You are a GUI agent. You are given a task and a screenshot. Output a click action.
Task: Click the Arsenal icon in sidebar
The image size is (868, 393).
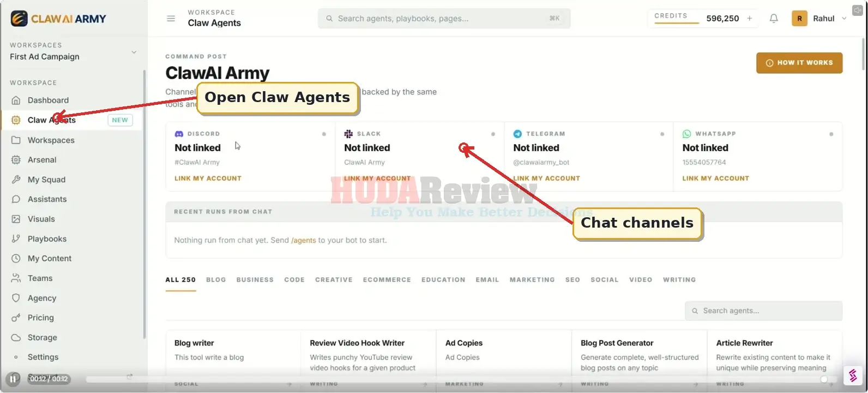(16, 160)
